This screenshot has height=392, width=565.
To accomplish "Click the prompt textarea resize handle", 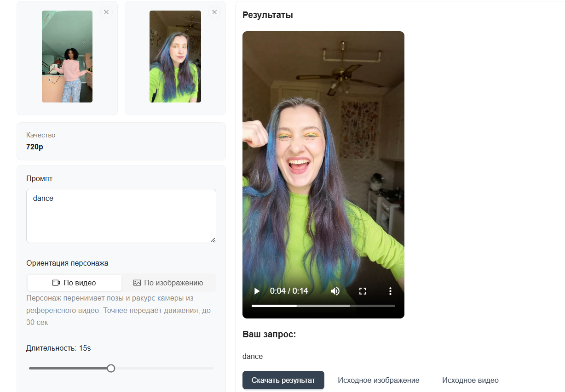I will [x=213, y=239].
